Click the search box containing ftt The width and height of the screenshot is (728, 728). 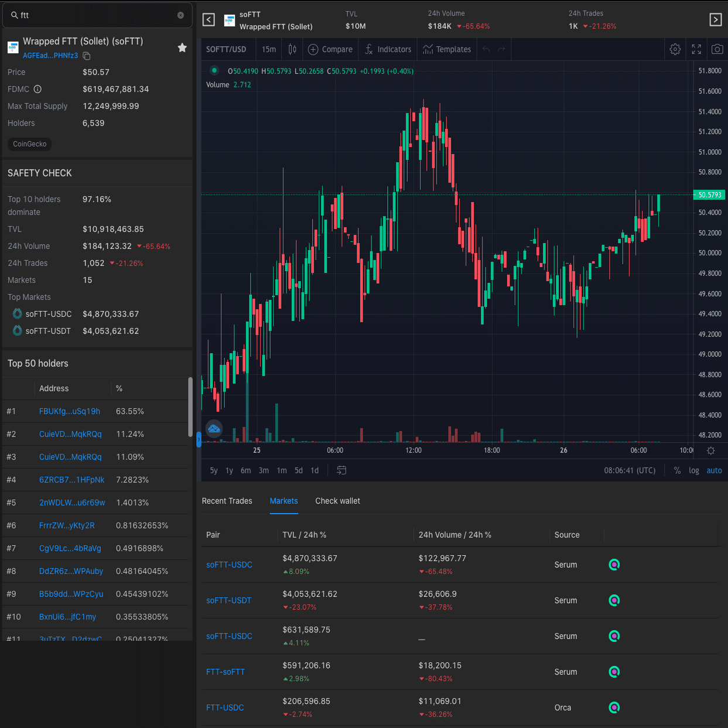click(x=97, y=15)
